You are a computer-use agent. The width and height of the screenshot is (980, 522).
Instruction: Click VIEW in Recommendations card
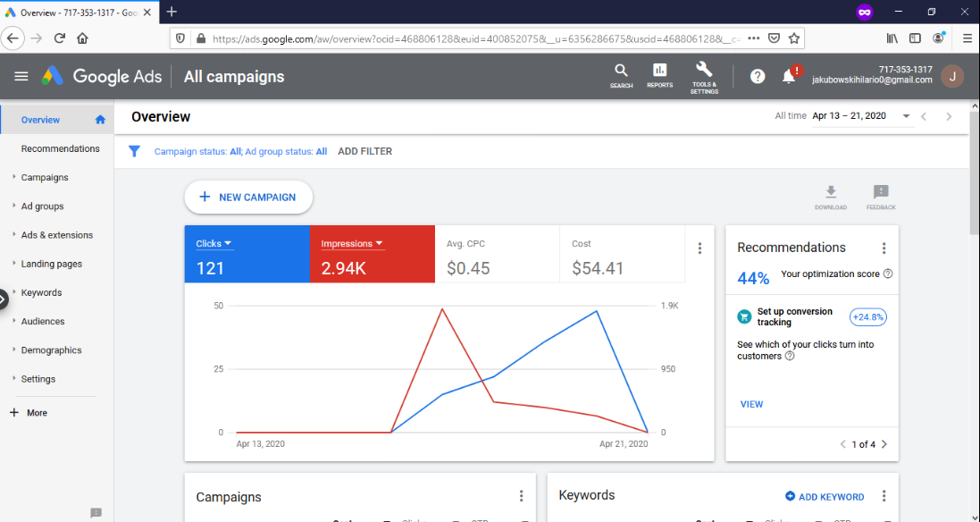751,405
